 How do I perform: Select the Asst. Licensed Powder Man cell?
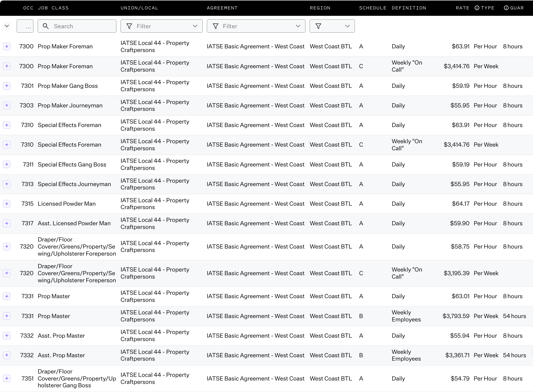pyautogui.click(x=74, y=223)
